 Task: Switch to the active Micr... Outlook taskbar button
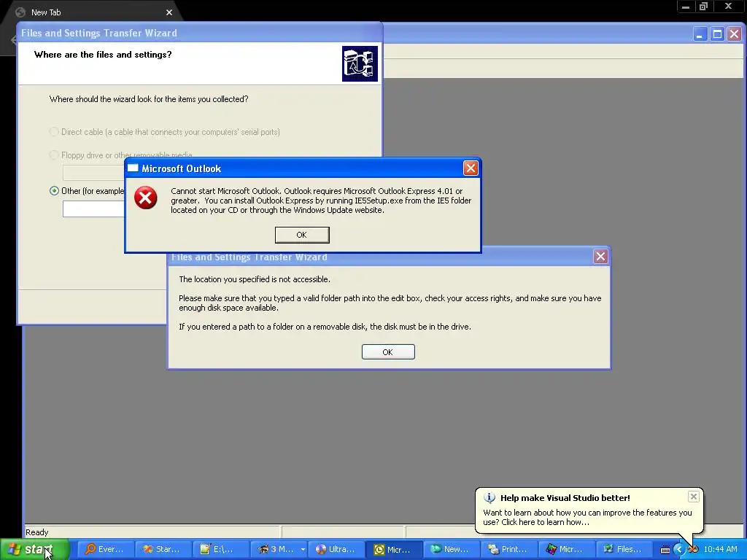394,549
